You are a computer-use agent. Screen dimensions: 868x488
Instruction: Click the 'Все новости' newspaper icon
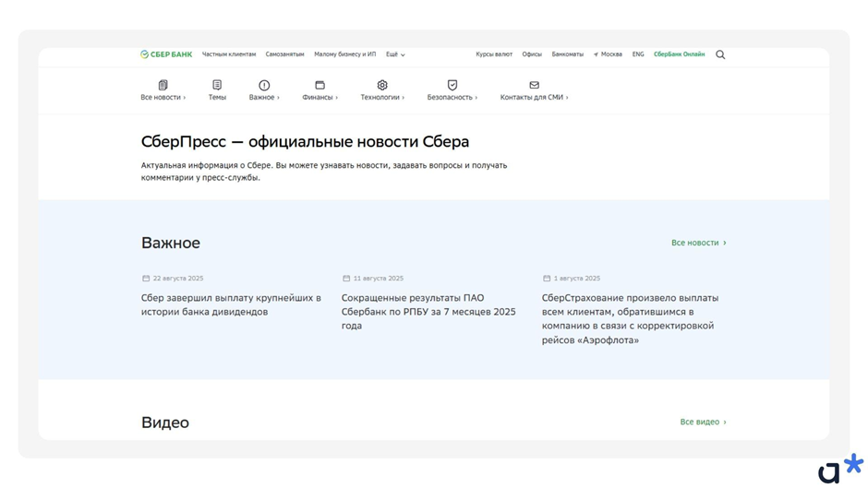[x=163, y=85]
